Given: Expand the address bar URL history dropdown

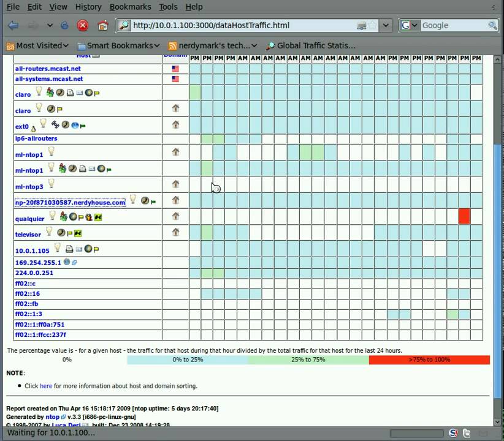Looking at the screenshot, I should 386,25.
